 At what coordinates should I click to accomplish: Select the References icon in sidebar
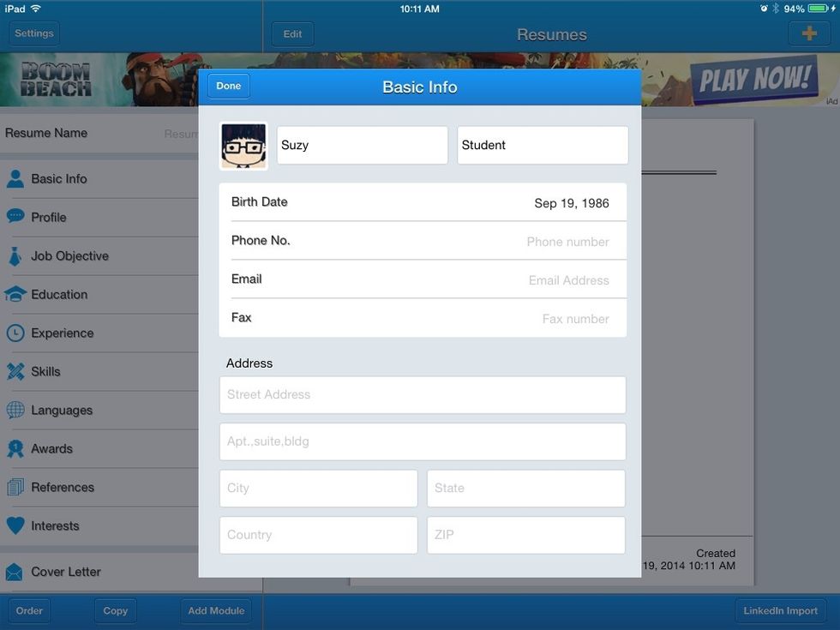(17, 487)
